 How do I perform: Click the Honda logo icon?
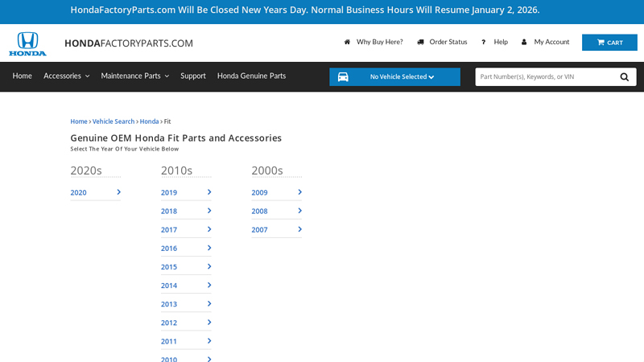27,43
